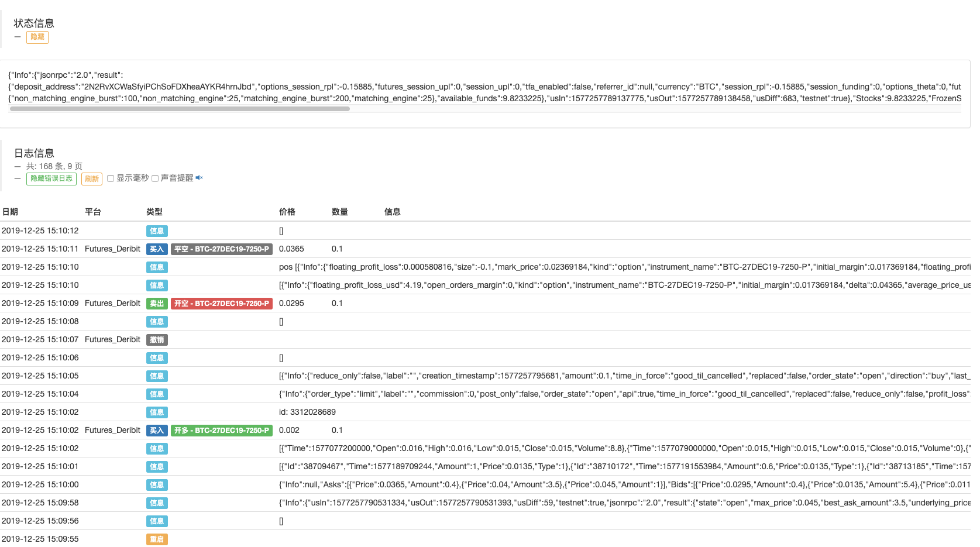Click quantity 0.1 in the 0.0365 price row
Screen dimensions: 980x547
(337, 249)
